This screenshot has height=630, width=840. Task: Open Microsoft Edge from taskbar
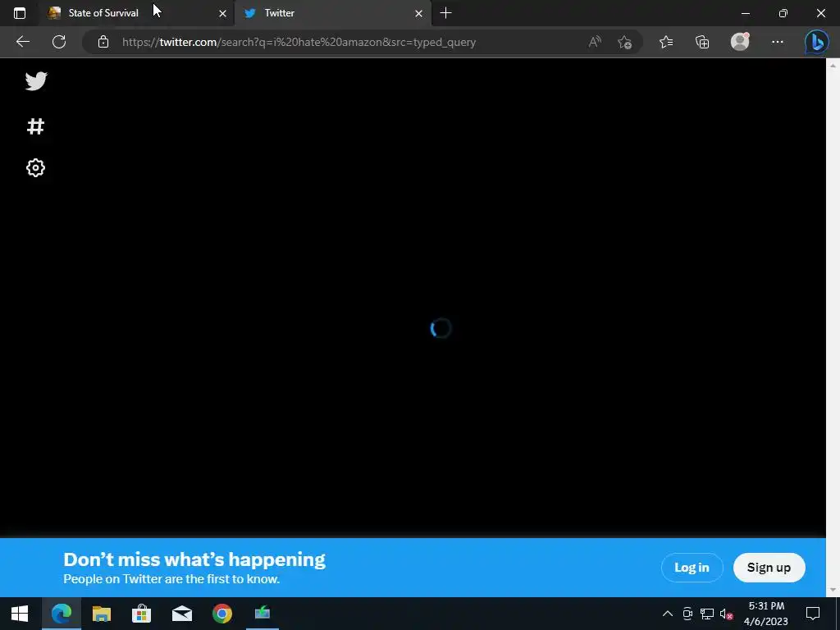pos(61,614)
